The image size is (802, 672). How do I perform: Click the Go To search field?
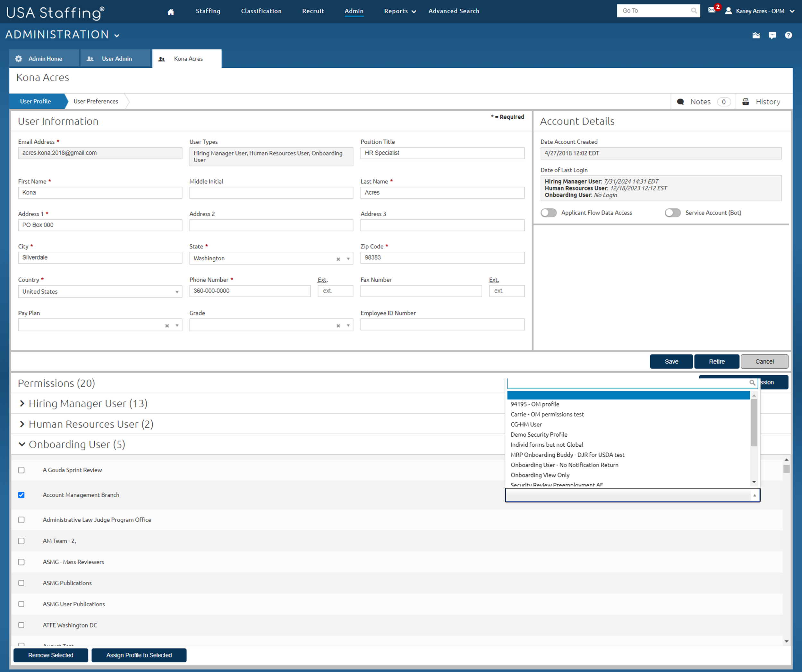coord(658,11)
